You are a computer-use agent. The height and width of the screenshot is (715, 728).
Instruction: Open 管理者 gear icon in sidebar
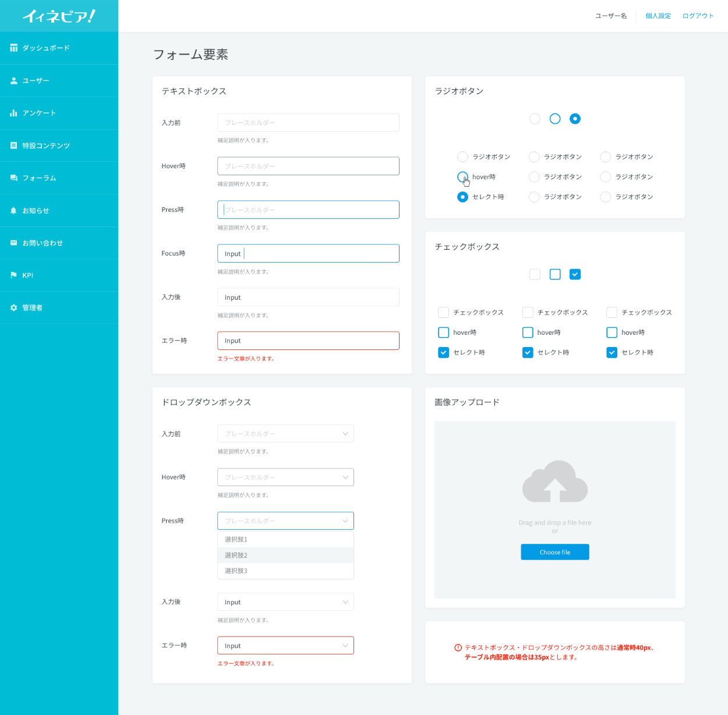coord(13,307)
